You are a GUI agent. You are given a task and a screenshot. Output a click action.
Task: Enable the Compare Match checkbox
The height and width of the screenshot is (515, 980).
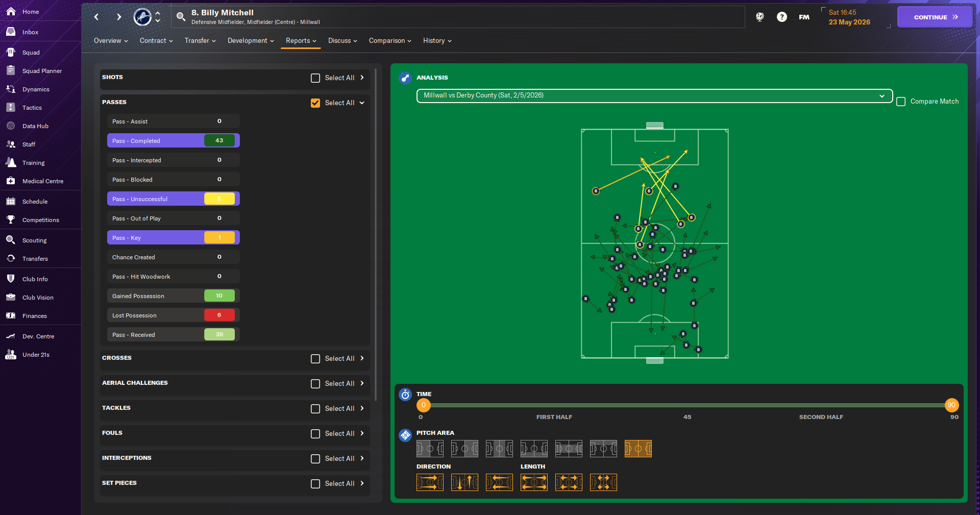click(901, 102)
